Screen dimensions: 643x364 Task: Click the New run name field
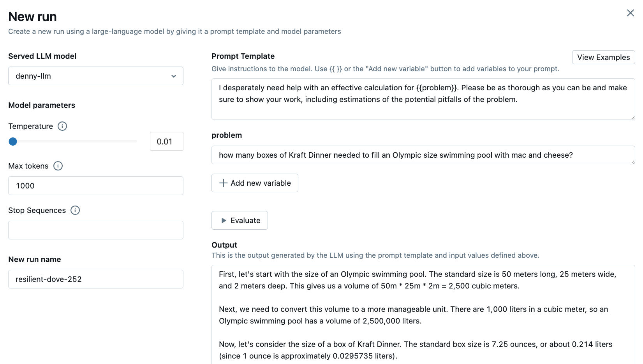(x=95, y=279)
